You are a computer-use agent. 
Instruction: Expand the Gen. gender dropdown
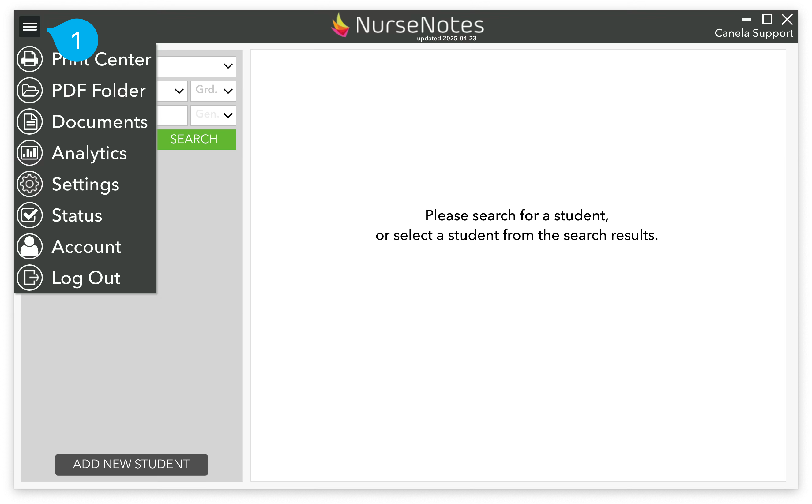[x=213, y=115]
